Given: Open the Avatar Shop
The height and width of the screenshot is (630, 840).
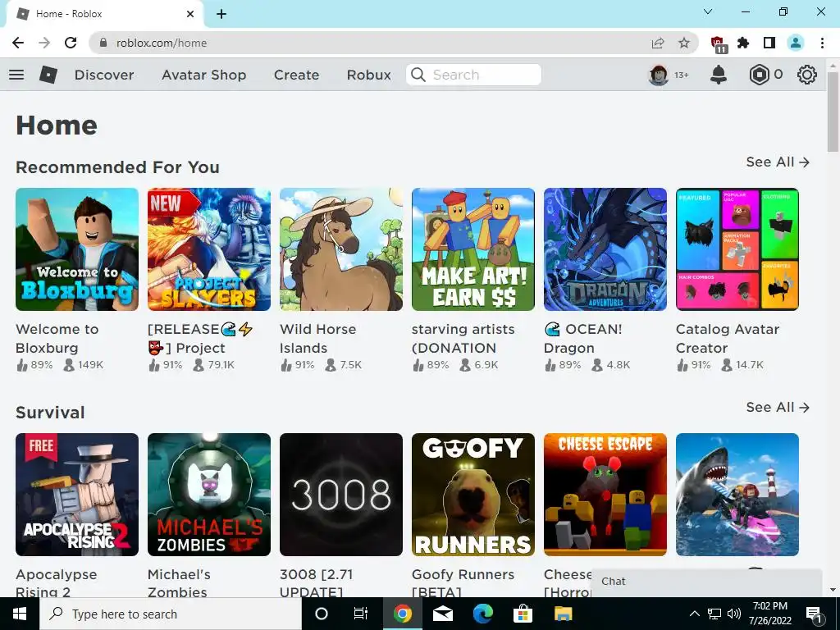Looking at the screenshot, I should (203, 75).
